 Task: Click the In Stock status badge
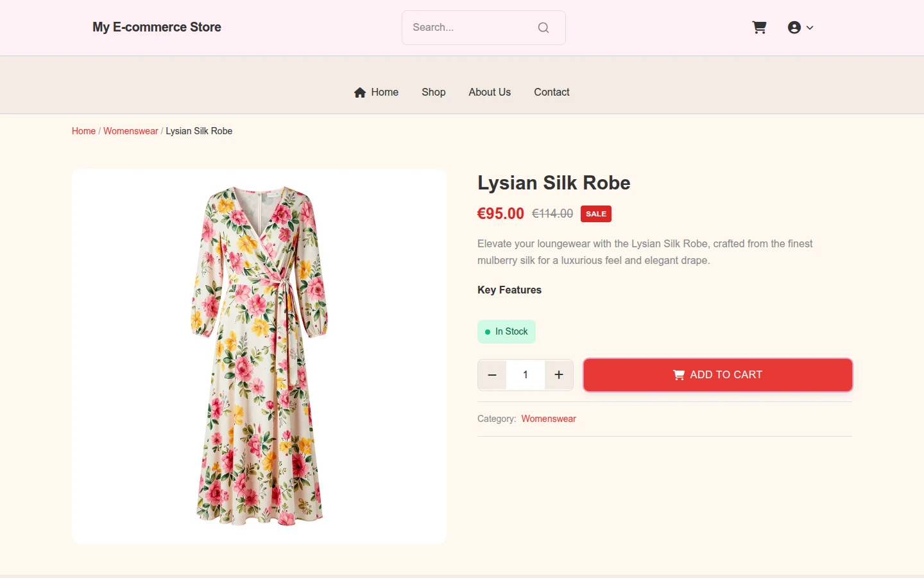tap(506, 331)
